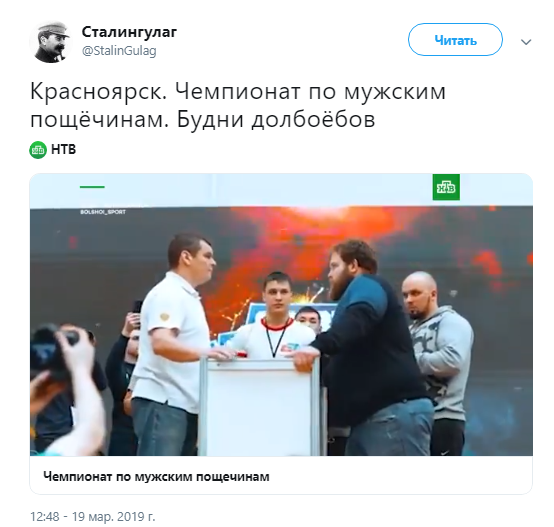Click the photographer's camera in video foreground
This screenshot has height=527, width=554.
tap(51, 353)
